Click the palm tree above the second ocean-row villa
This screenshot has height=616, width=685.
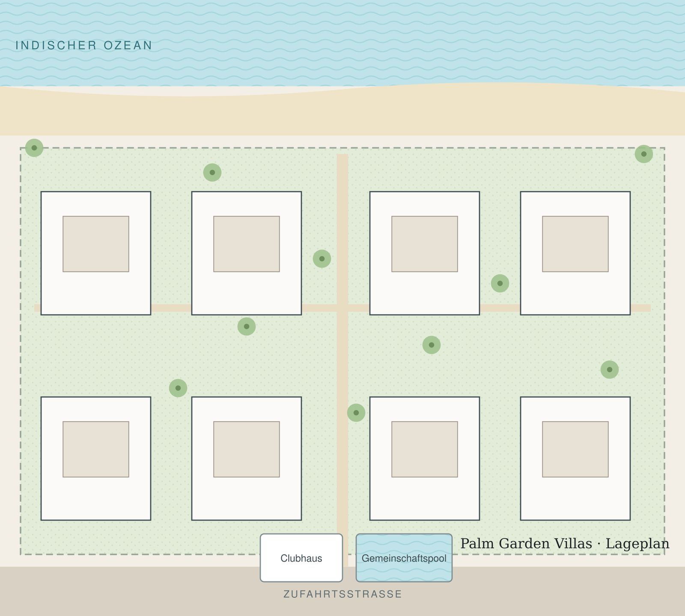tap(212, 172)
